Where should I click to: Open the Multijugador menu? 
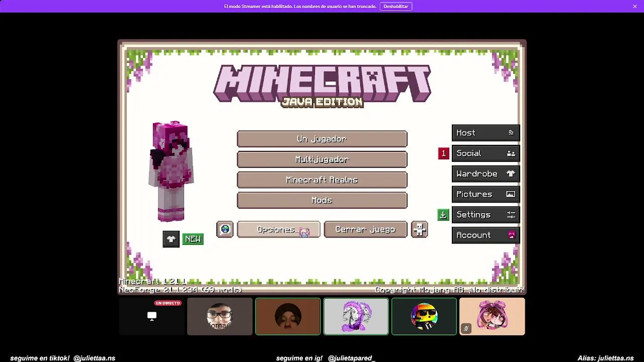[322, 159]
